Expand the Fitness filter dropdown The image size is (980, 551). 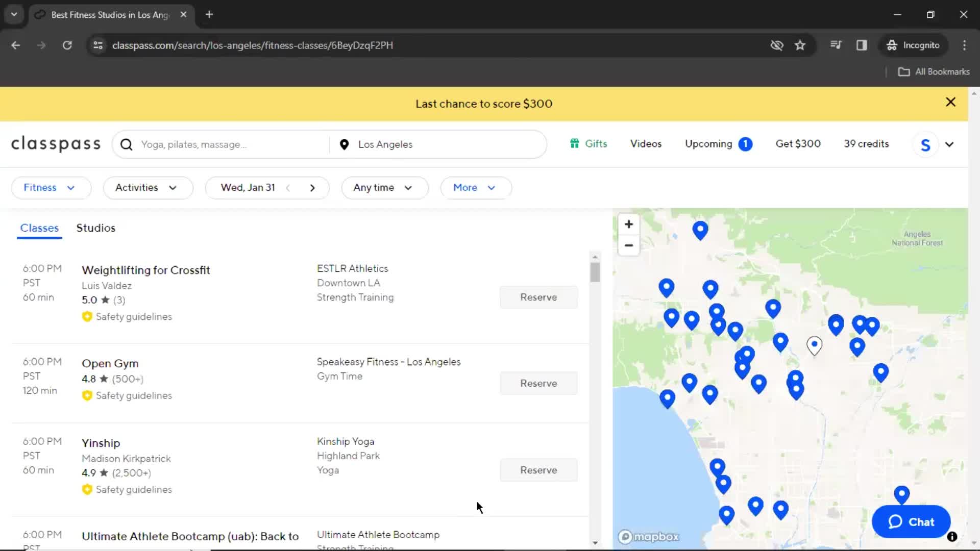51,188
